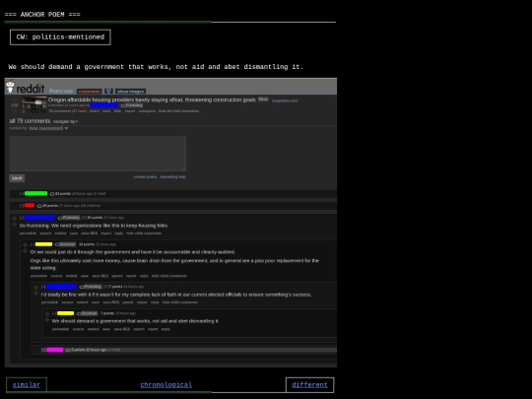Upvote the Oregon affordable housing post
The height and width of the screenshot is (399, 532).
(x=14, y=100)
